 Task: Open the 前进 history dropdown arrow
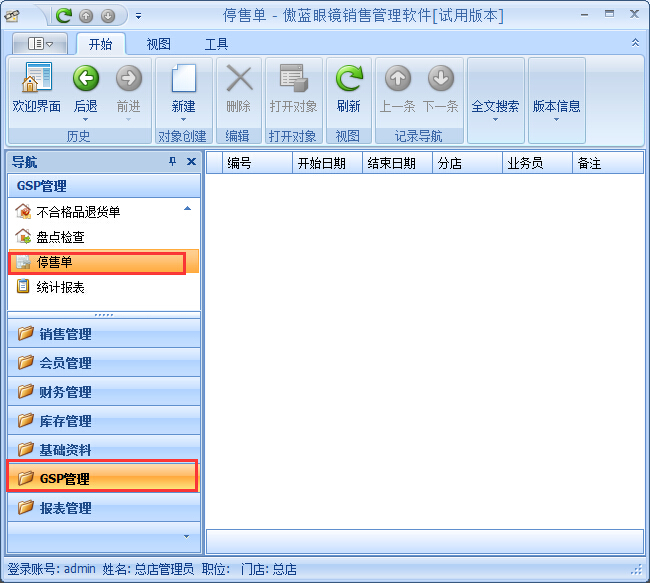129,120
